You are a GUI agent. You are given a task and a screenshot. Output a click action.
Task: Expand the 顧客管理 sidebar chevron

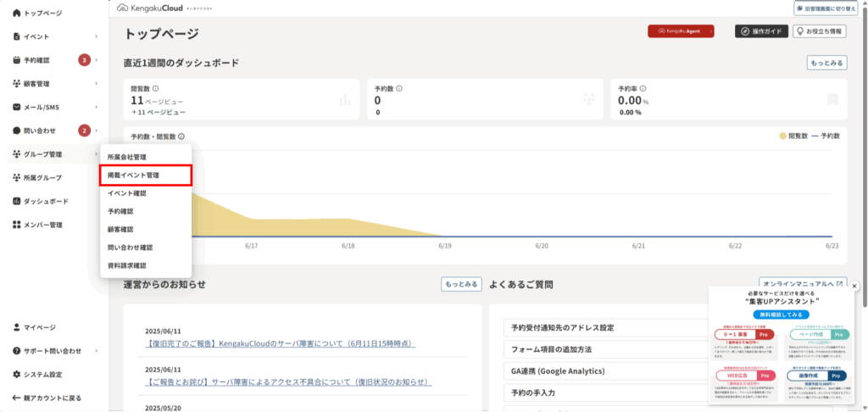click(x=97, y=84)
